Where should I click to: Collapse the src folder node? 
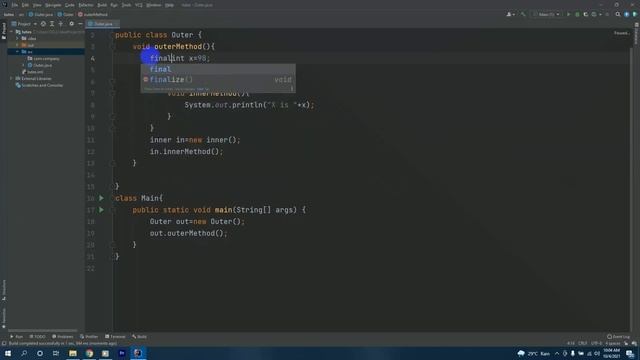(x=18, y=52)
